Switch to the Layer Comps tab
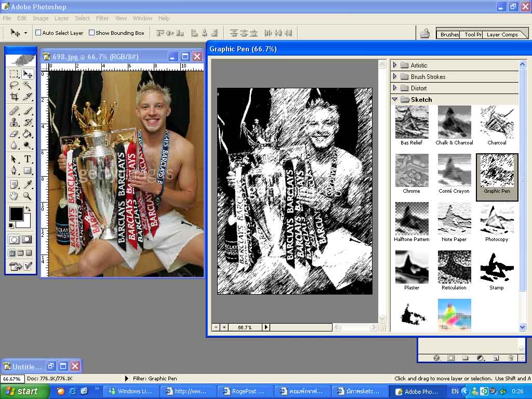Screen dimensions: 532x399 502,34
